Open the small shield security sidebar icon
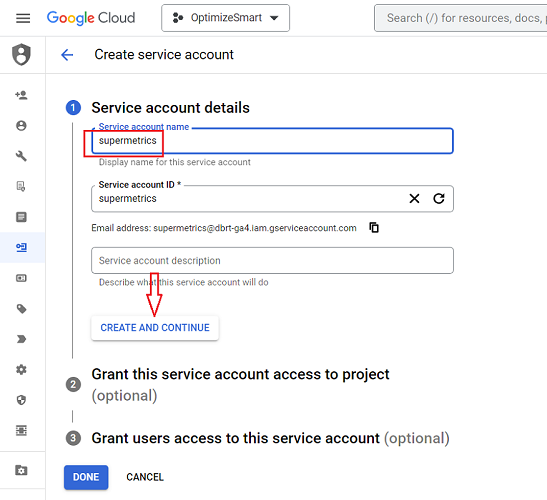The width and height of the screenshot is (547, 500). point(21,400)
